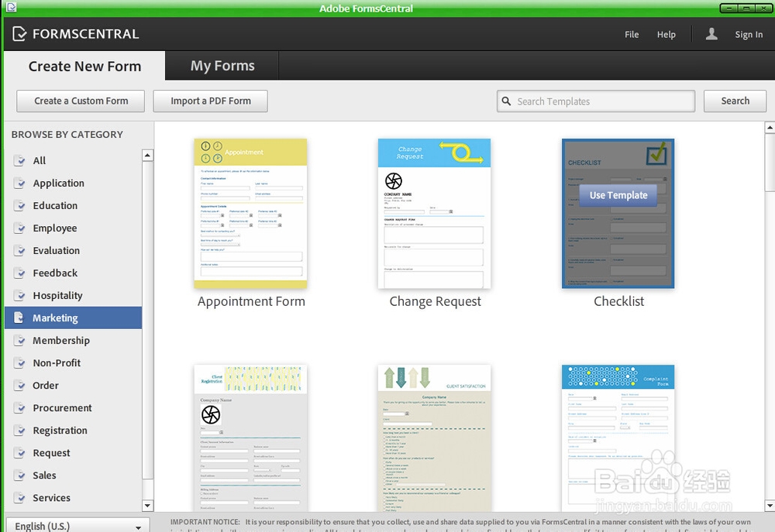The height and width of the screenshot is (532, 775).
Task: Click the icon beside Marketing category
Action: click(19, 317)
